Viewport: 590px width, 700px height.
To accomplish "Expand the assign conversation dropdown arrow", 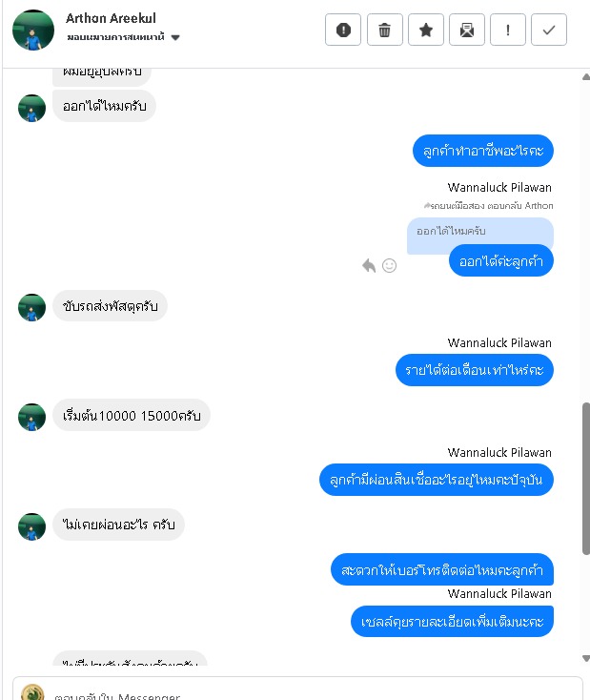I will [175, 37].
